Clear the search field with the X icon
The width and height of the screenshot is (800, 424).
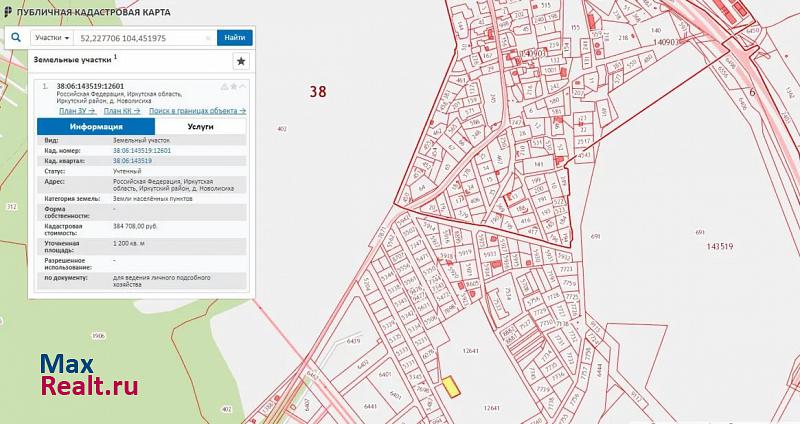pyautogui.click(x=208, y=38)
